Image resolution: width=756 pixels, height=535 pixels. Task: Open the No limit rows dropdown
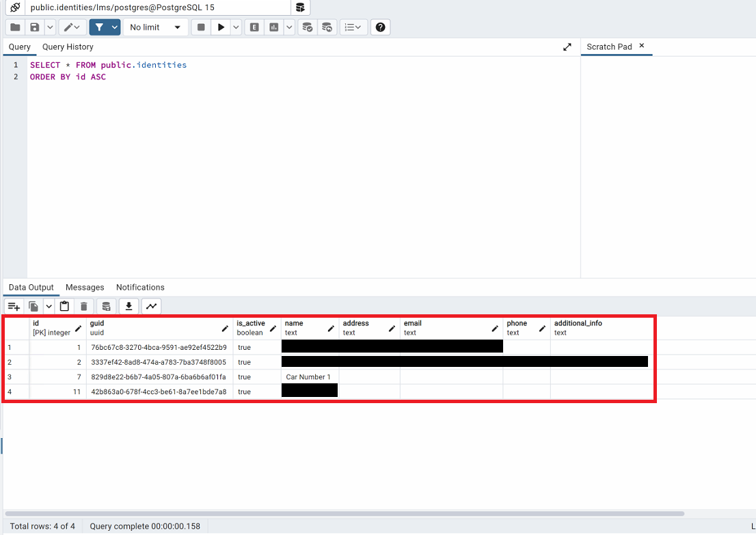point(156,27)
